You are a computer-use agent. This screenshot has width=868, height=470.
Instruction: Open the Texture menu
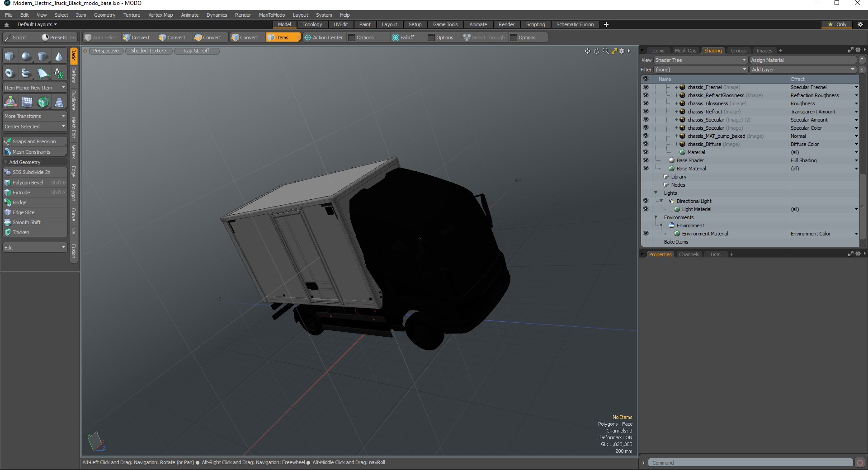coord(132,15)
